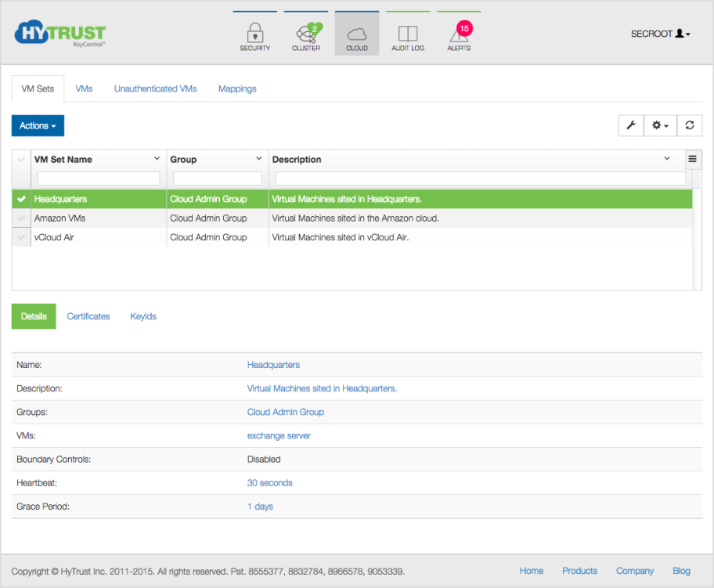Click the vCloud Air description cell
The height and width of the screenshot is (588, 714).
[x=481, y=237]
